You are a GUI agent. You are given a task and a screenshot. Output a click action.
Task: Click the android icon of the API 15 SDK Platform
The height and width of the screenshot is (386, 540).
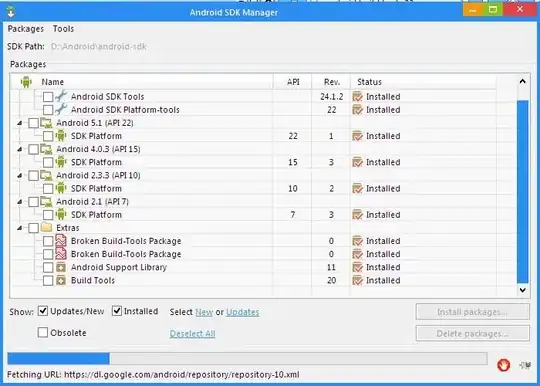61,162
